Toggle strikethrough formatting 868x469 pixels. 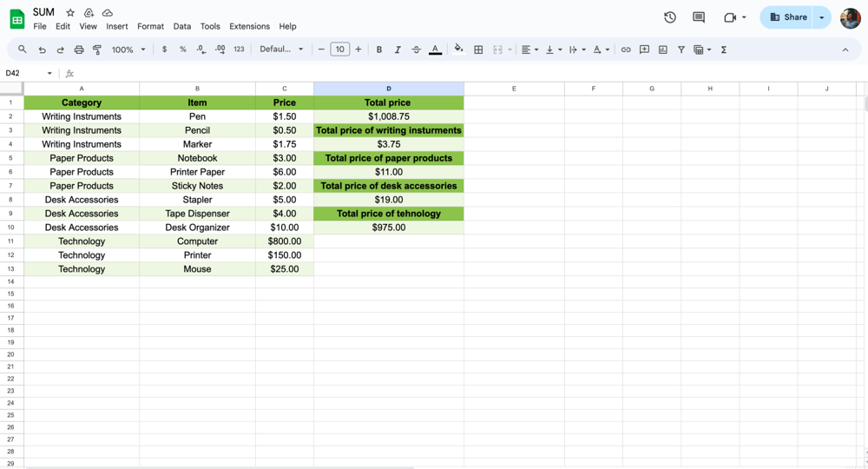416,50
